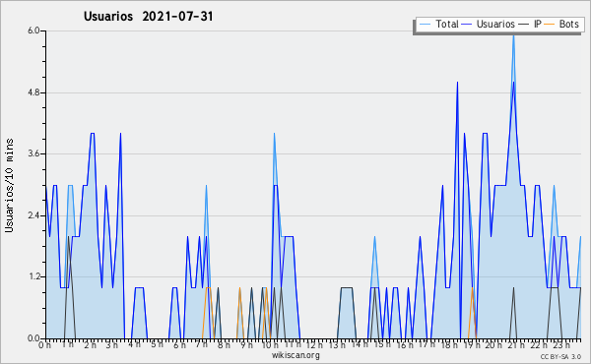This screenshot has height=364, width=591.
Task: Click the chart title 'Usuarios 2021-07-31'
Action: pyautogui.click(x=149, y=17)
